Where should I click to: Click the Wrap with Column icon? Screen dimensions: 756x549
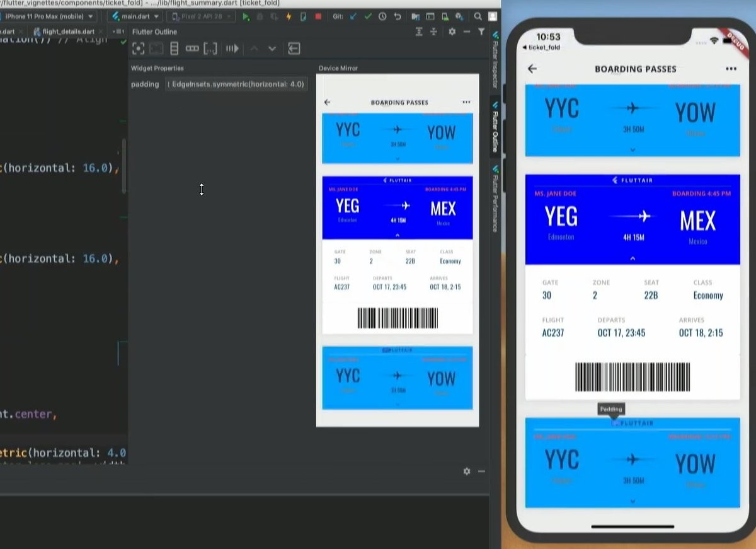[x=175, y=49]
